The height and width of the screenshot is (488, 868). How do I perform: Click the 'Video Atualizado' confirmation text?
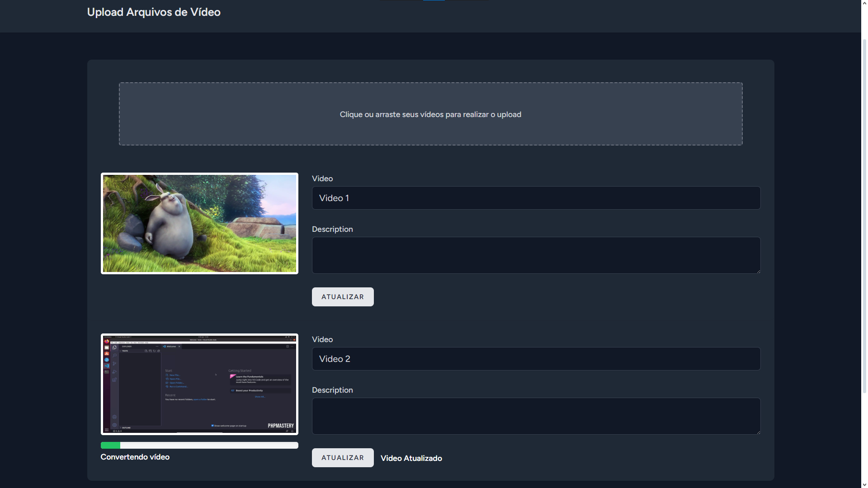411,458
